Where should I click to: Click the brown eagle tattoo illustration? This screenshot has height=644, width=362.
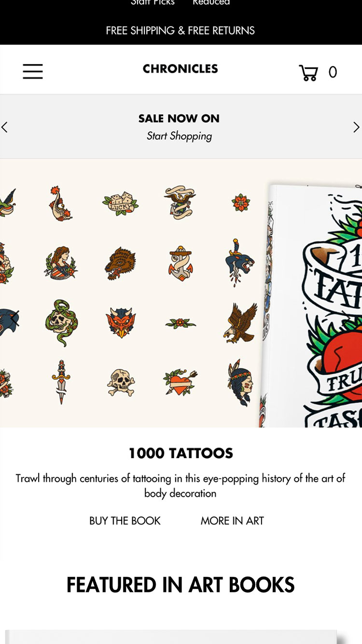coord(240,322)
